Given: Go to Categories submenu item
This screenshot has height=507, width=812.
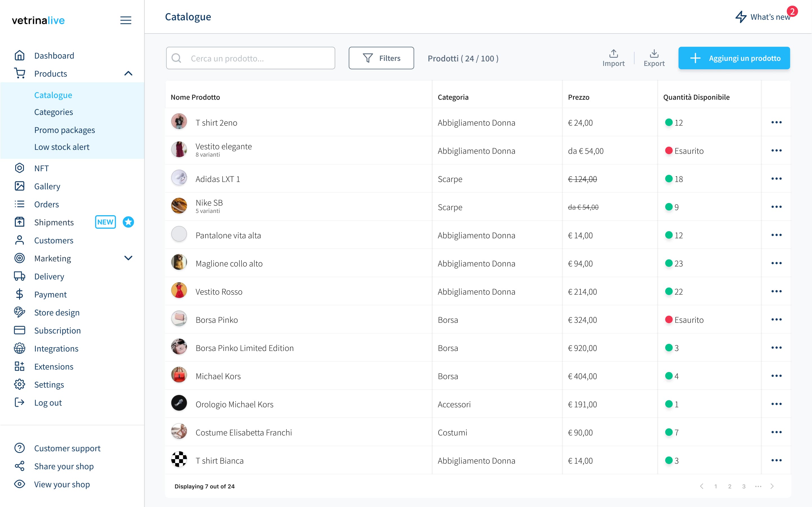Looking at the screenshot, I should click(x=53, y=112).
